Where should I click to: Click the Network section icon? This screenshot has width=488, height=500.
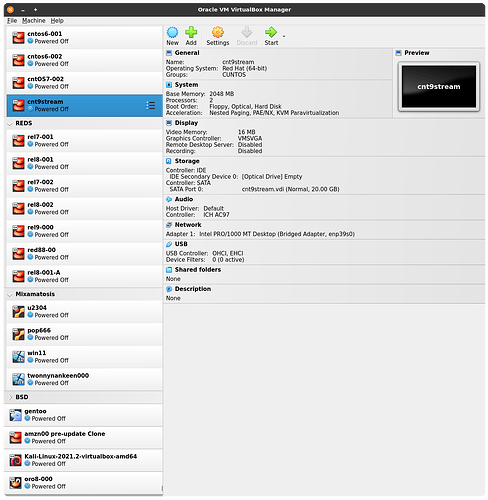point(169,225)
